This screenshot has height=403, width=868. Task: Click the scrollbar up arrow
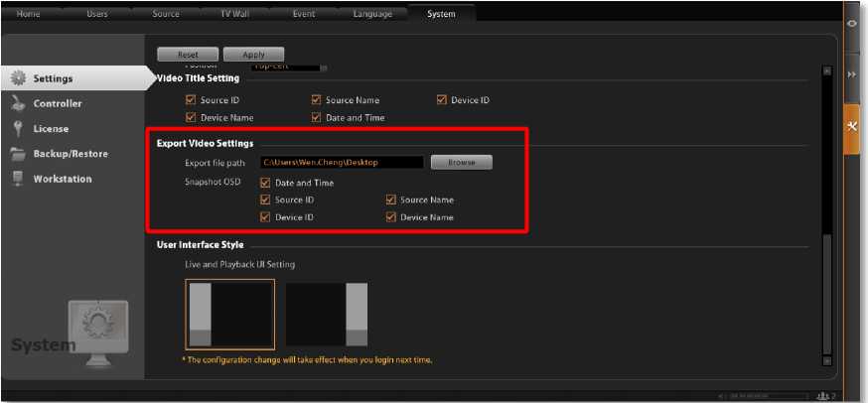coord(826,71)
